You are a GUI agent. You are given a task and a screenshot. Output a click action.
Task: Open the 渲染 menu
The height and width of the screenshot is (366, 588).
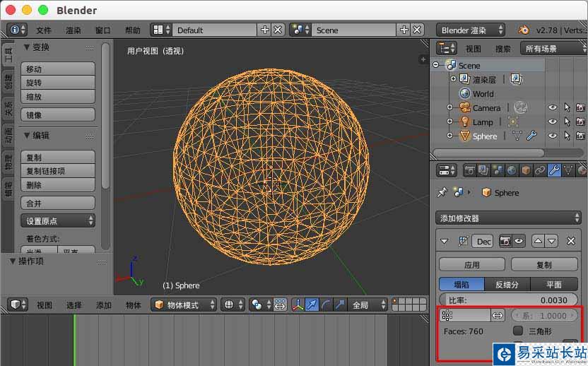tap(73, 30)
